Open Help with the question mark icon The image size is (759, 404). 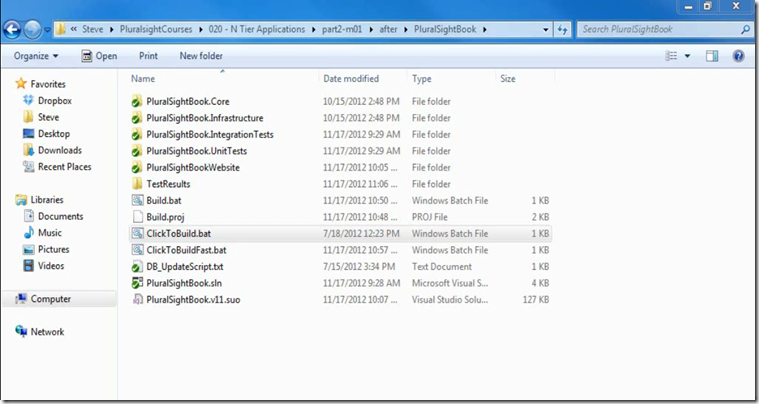[x=738, y=56]
